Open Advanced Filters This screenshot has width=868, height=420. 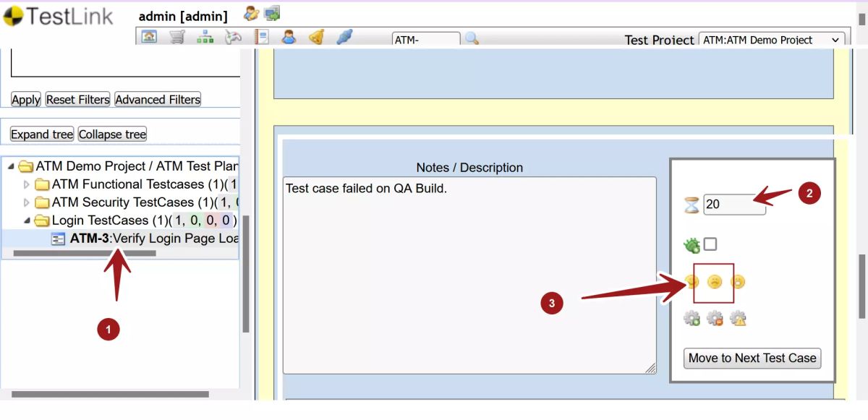tap(158, 100)
